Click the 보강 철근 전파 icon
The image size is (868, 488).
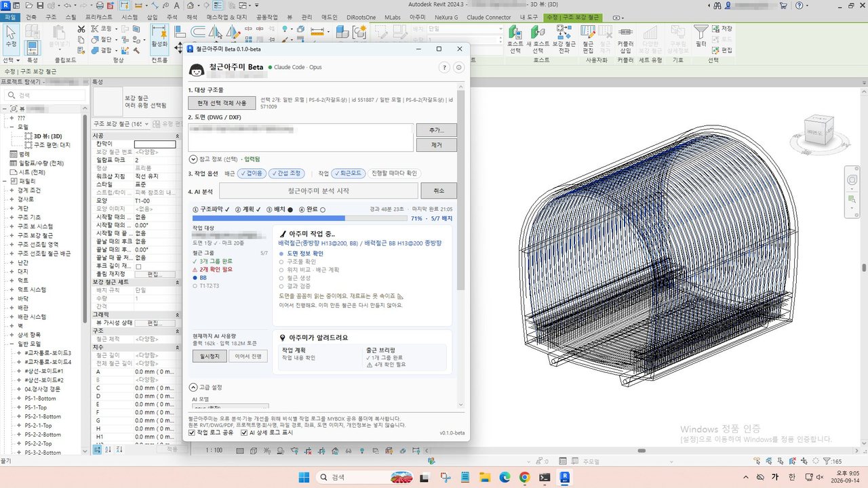563,39
